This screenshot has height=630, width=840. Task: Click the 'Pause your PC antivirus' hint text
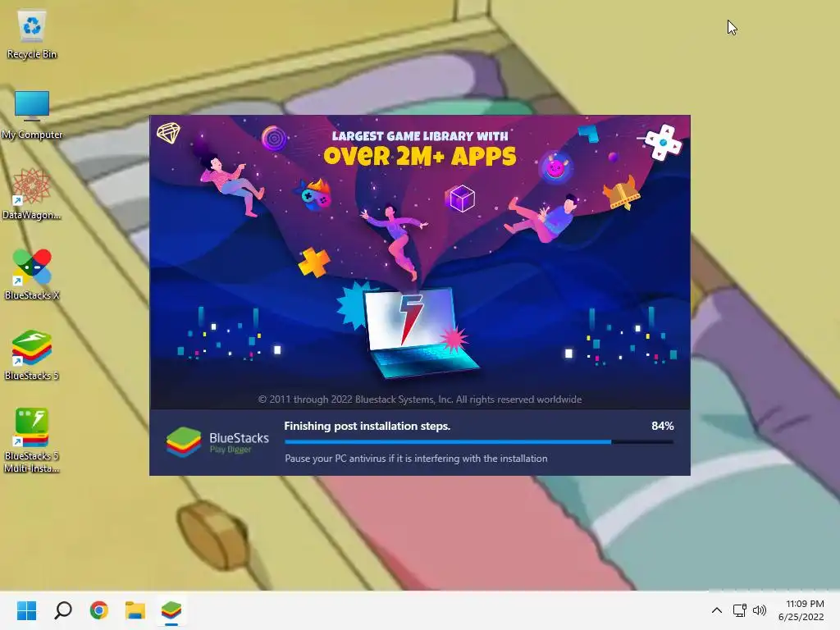click(416, 459)
